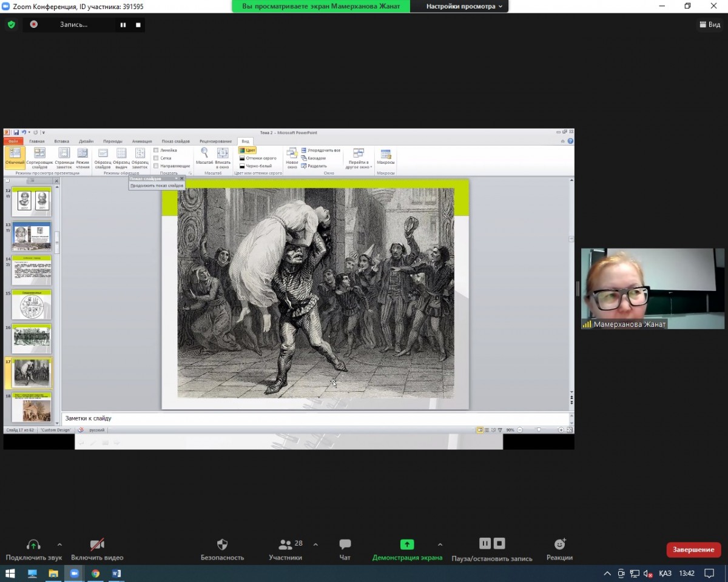This screenshot has height=582, width=728.
Task: Turn on camera with Включить видео
Action: pos(97,549)
